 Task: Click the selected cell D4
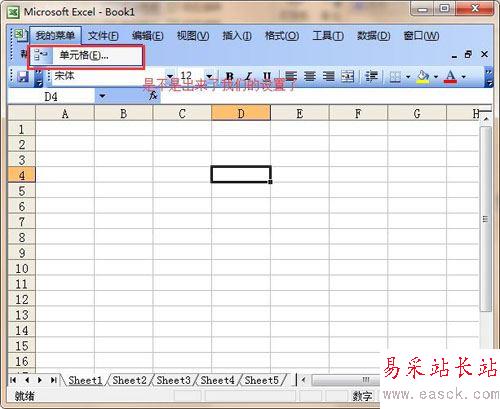point(241,174)
